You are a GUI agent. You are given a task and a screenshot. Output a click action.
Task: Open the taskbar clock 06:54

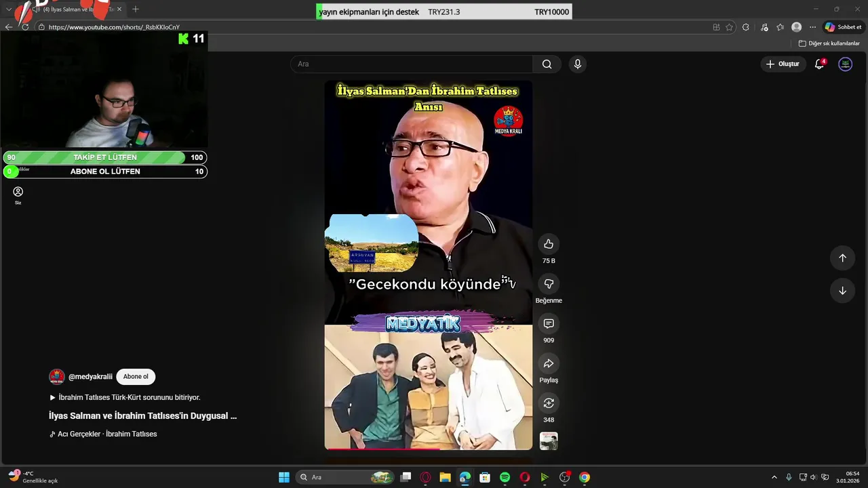(x=848, y=477)
